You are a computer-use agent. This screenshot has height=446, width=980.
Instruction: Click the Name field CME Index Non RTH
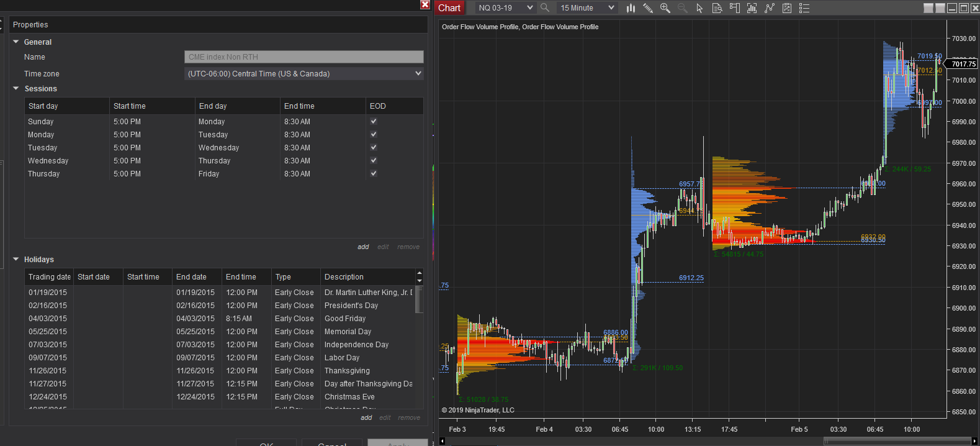tap(304, 57)
